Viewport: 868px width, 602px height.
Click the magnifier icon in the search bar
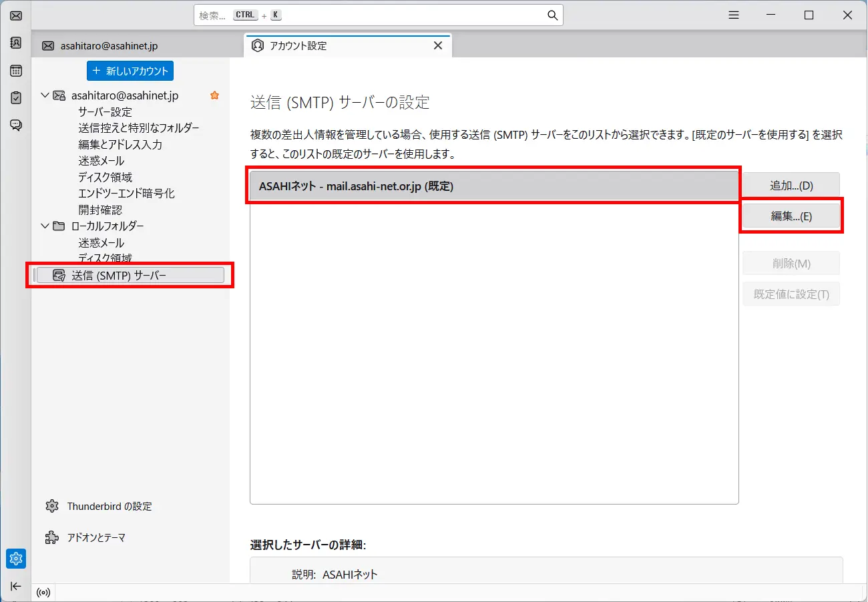(552, 15)
